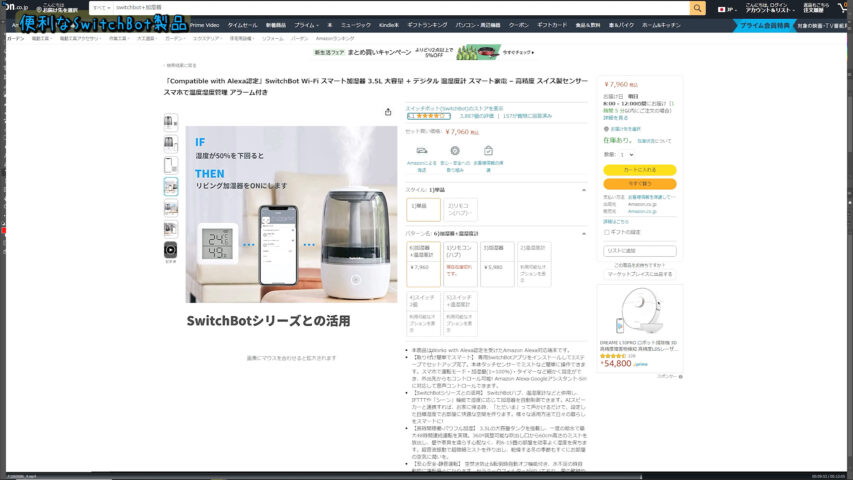Open the search category dropdown すべて

(x=100, y=8)
